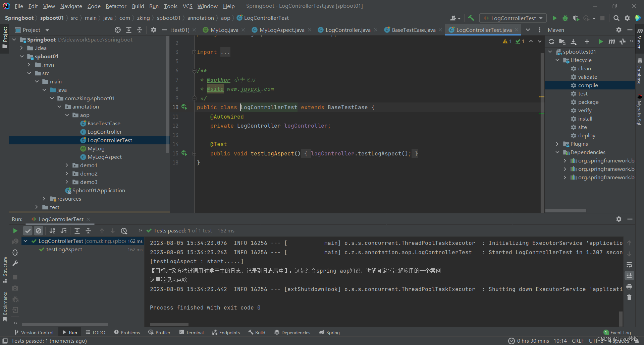Toggle Structure tool window
The image size is (644, 345).
5,270
